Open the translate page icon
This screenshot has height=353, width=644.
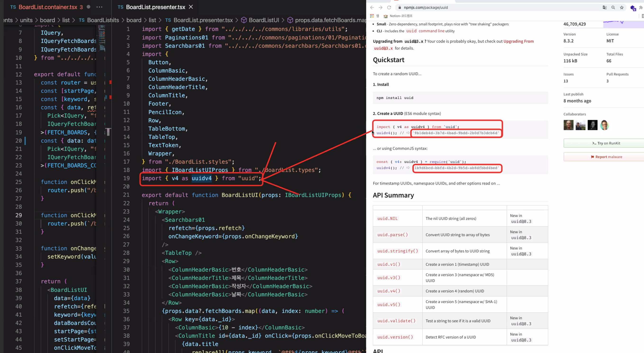point(604,8)
